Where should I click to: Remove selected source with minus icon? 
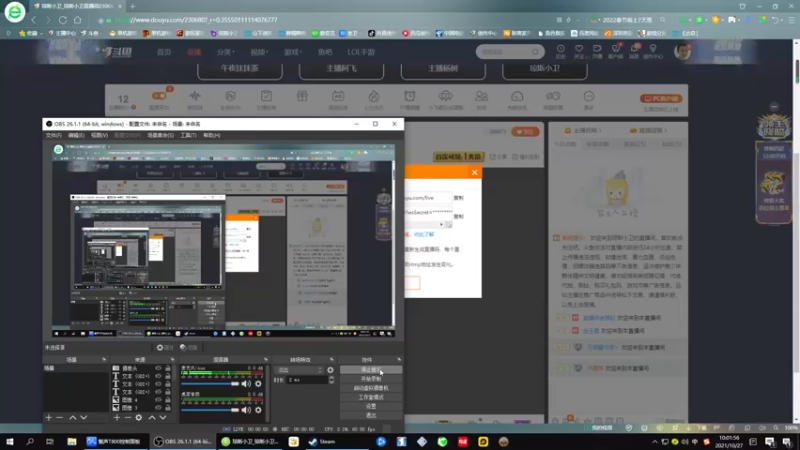pyautogui.click(x=128, y=417)
